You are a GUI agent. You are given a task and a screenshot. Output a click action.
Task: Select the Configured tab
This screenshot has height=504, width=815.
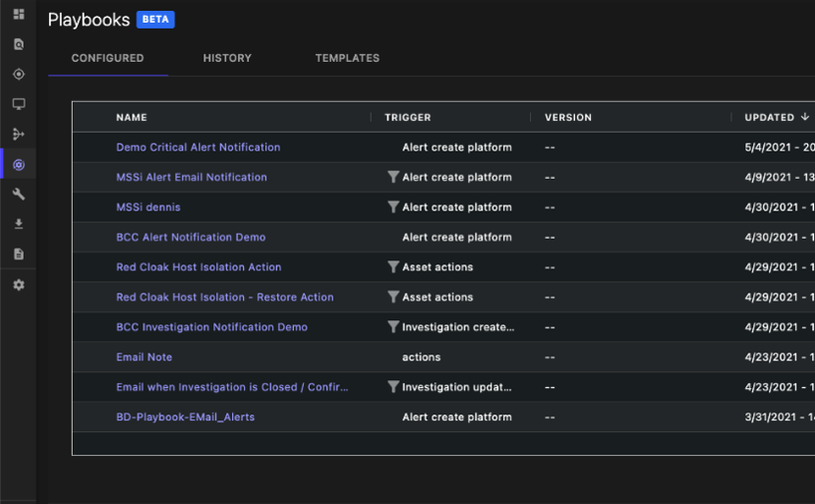pos(107,58)
